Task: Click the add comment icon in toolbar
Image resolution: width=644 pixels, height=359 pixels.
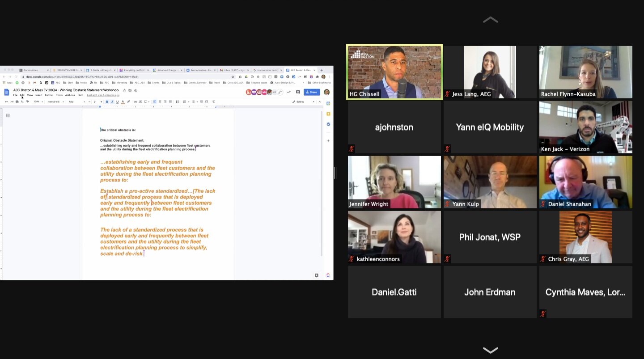Action: pyautogui.click(x=140, y=102)
